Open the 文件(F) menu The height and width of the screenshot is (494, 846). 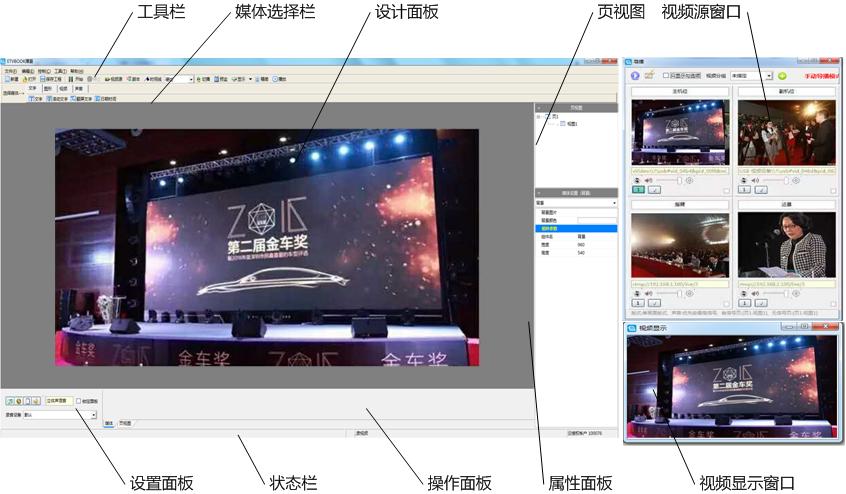click(x=11, y=71)
